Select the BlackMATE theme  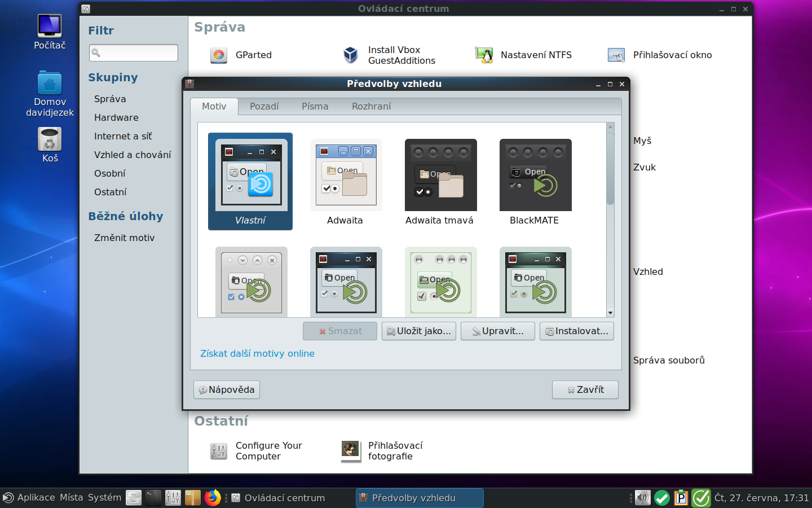(535, 181)
